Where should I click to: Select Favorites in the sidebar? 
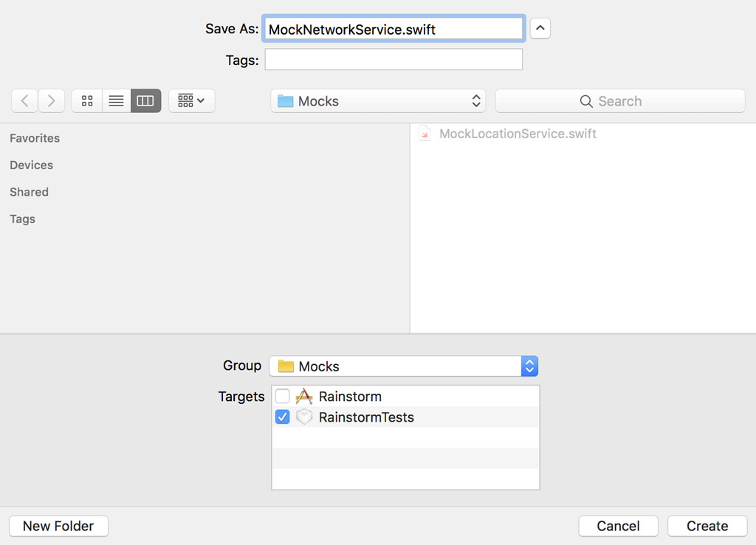tap(34, 138)
